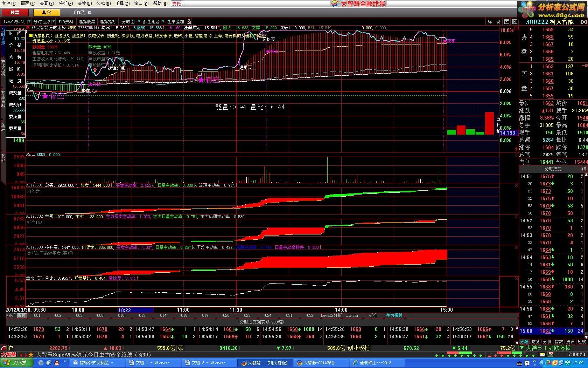Expand the 分时走势 dropdown arrow

tap(54, 22)
